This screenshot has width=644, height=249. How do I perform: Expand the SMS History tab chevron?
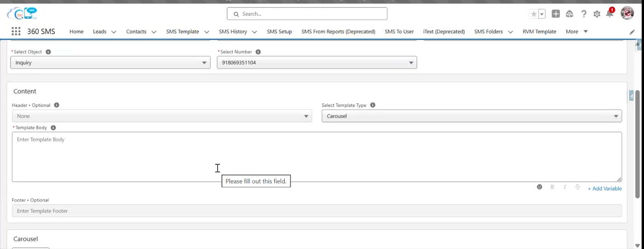pyautogui.click(x=254, y=32)
